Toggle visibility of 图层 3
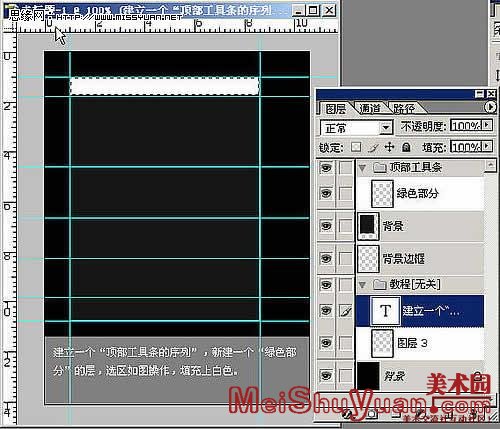500x429 pixels. (x=326, y=343)
